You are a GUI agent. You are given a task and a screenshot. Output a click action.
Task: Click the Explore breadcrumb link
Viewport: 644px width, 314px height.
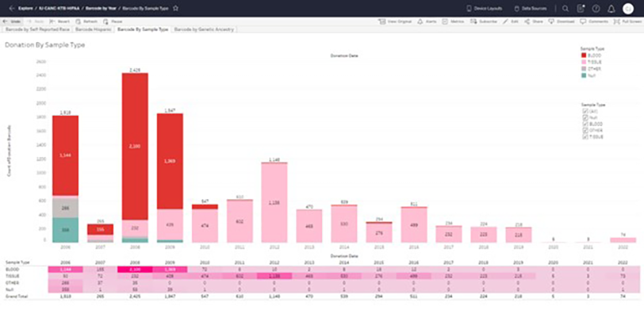[x=25, y=8]
